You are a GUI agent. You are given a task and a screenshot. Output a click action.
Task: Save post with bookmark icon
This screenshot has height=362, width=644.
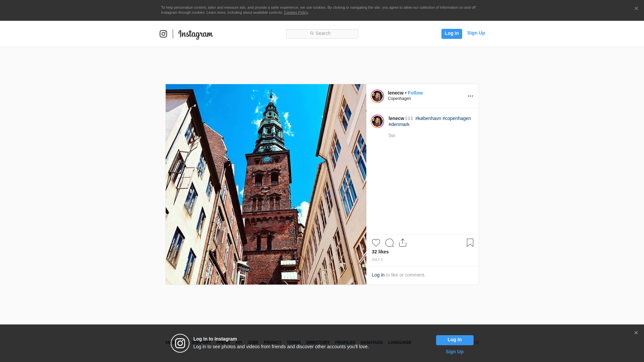coord(470,243)
